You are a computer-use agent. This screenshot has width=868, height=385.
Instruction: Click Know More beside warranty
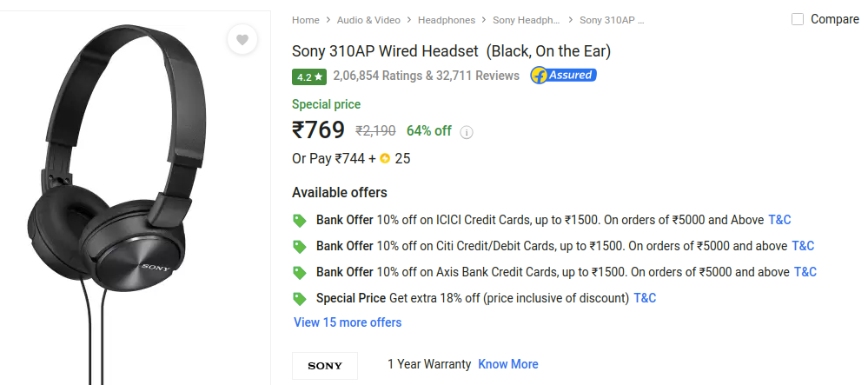(508, 364)
